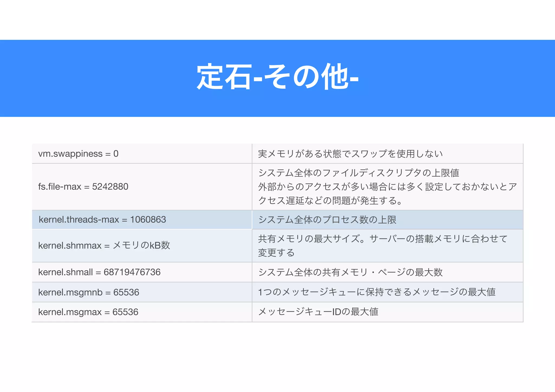Image resolution: width=555 pixels, height=392 pixels.
Task: Select the kernel.msgmax = 65536 cell
Action: pos(88,312)
